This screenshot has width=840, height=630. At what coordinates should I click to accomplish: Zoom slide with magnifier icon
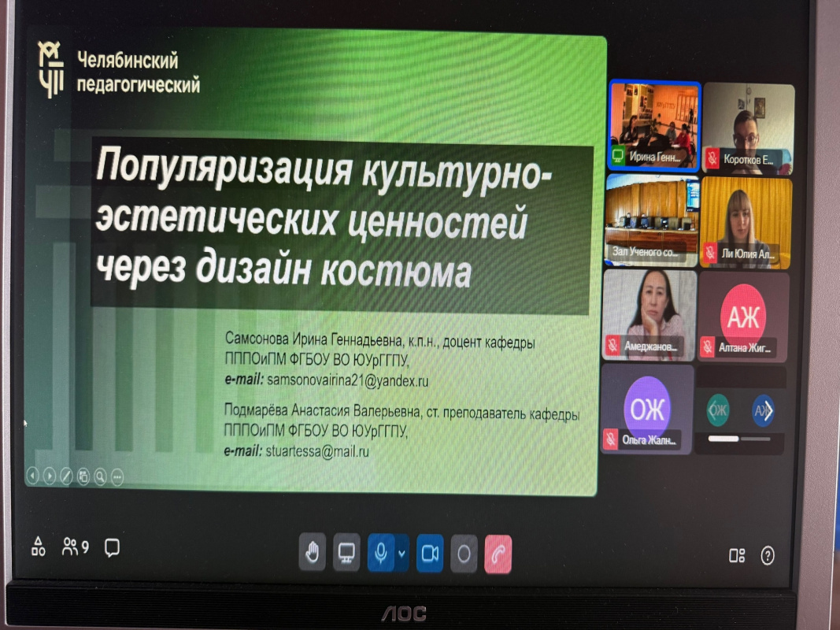click(x=100, y=476)
